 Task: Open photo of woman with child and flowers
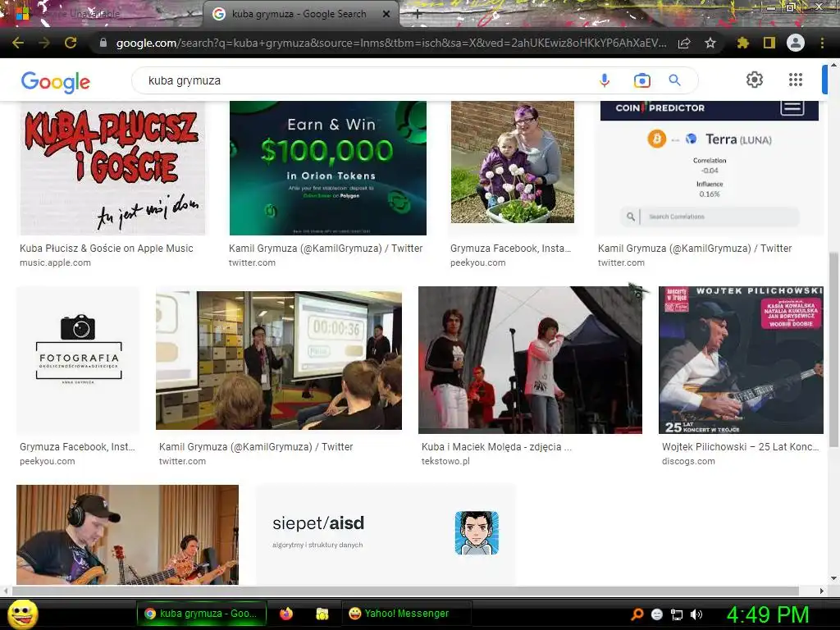click(x=513, y=162)
